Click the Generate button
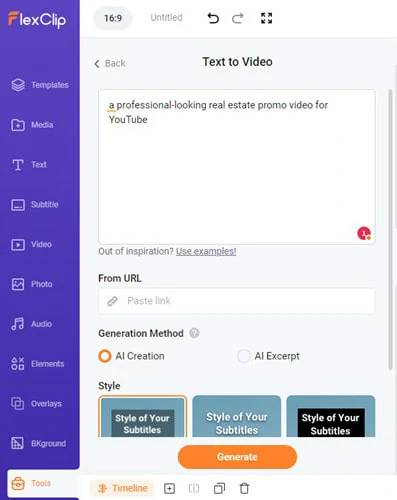The image size is (397, 500). (237, 457)
